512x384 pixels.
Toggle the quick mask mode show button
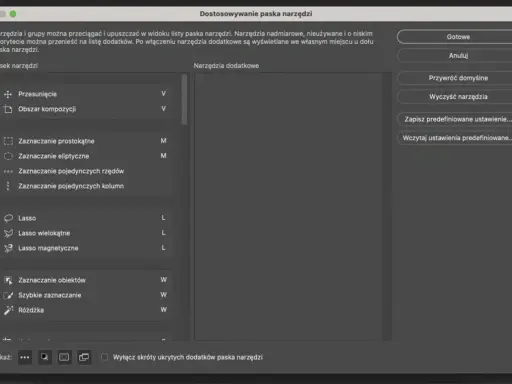pyautogui.click(x=64, y=357)
